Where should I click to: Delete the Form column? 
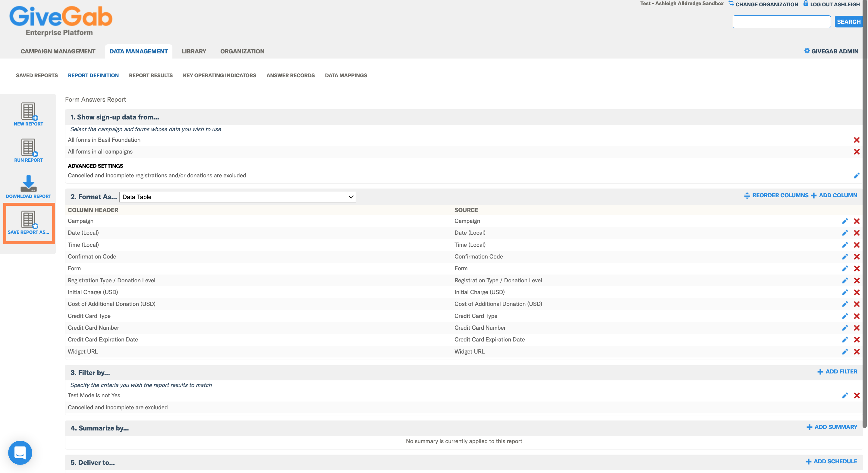coord(857,268)
